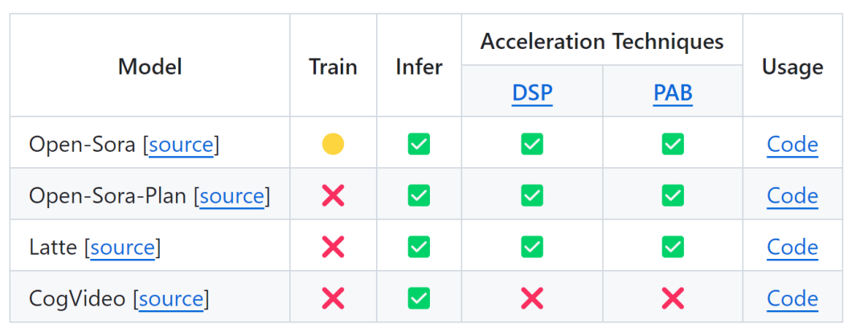Click Latte's red cross under Train
The image size is (868, 332).
click(x=333, y=247)
